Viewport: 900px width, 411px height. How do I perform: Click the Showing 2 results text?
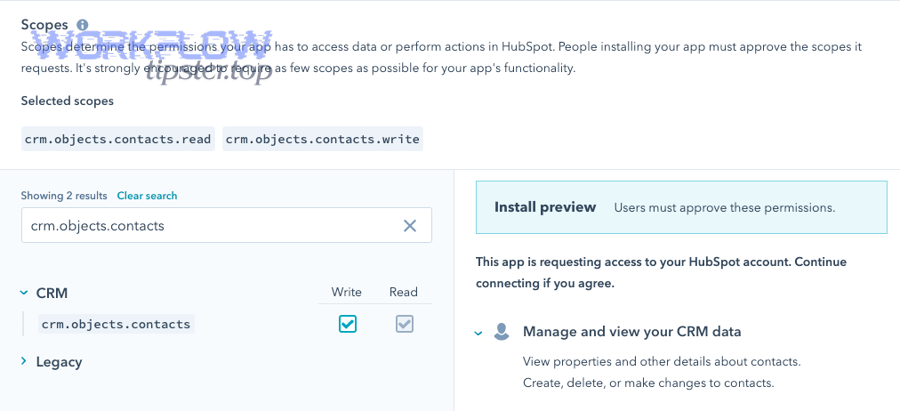pos(64,196)
